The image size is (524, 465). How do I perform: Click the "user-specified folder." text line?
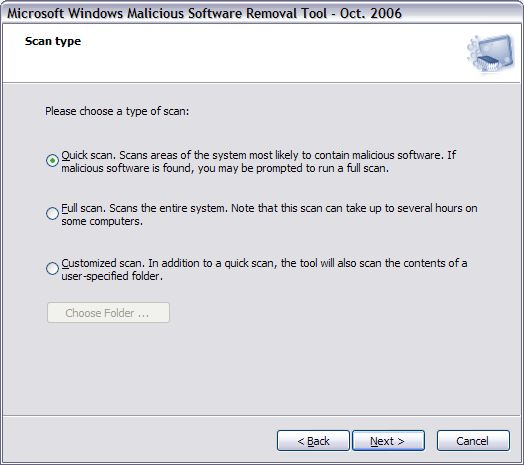click(x=112, y=276)
